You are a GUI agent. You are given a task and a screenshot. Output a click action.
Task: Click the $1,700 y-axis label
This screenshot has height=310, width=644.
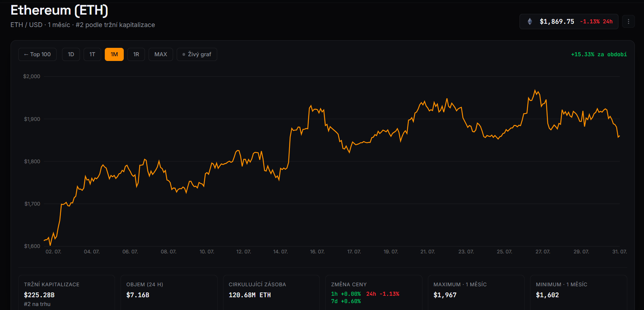[x=32, y=204]
